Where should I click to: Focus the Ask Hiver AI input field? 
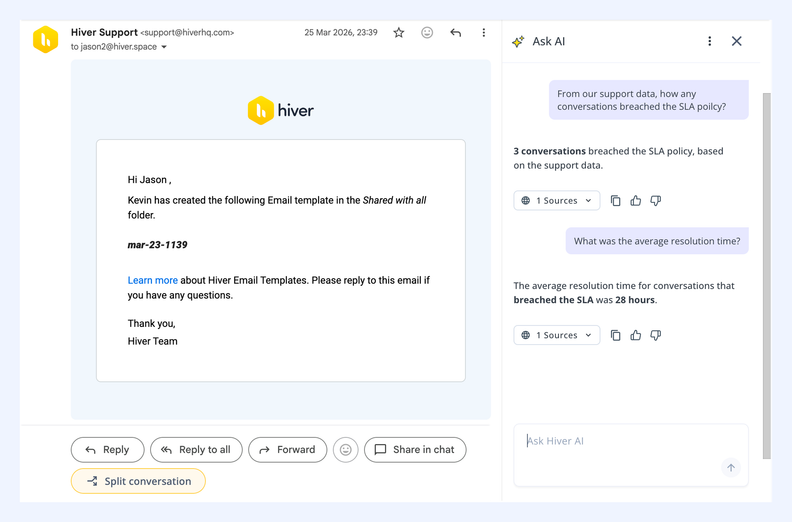[631, 455]
